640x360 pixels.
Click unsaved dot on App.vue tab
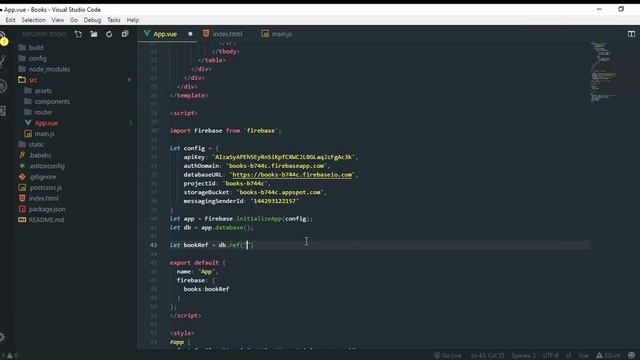coord(190,34)
